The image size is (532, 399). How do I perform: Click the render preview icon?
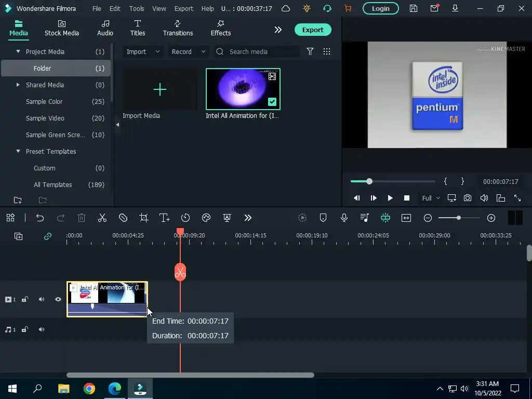302,218
